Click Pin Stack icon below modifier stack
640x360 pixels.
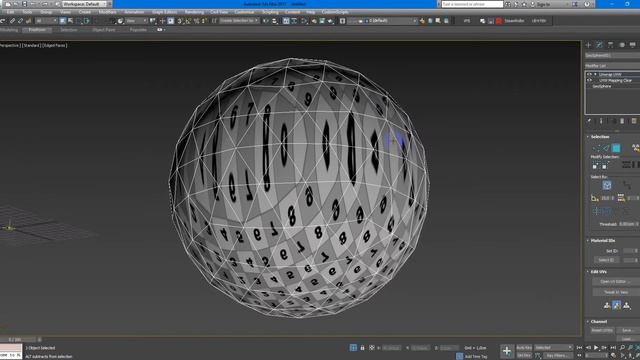click(589, 121)
